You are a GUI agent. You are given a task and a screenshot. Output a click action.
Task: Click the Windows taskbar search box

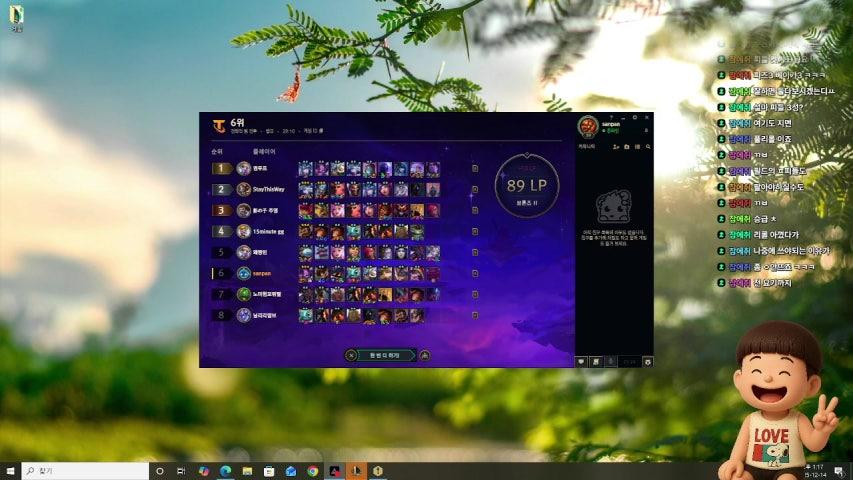click(85, 470)
